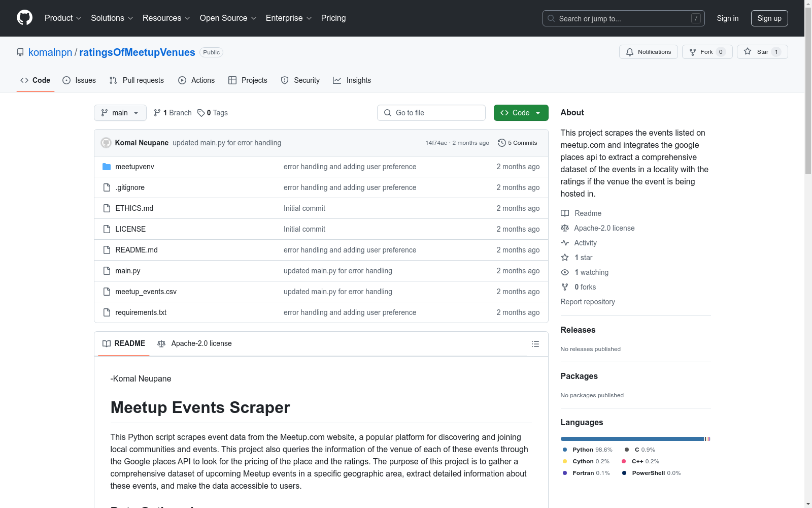Open the Pricing link

333,18
